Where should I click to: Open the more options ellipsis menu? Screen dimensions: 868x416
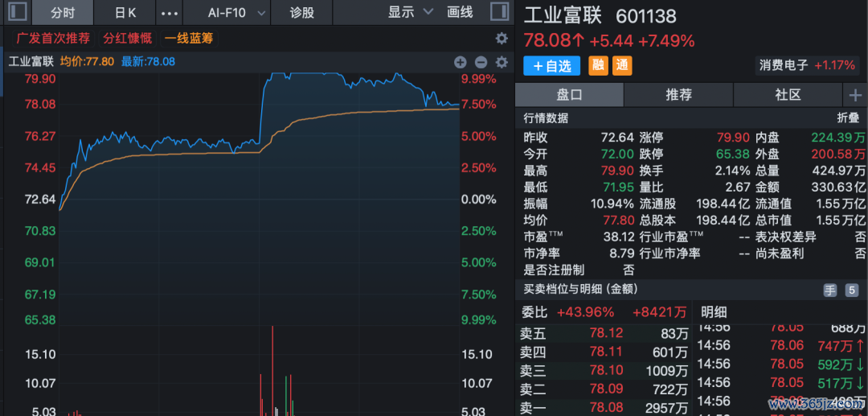(169, 12)
